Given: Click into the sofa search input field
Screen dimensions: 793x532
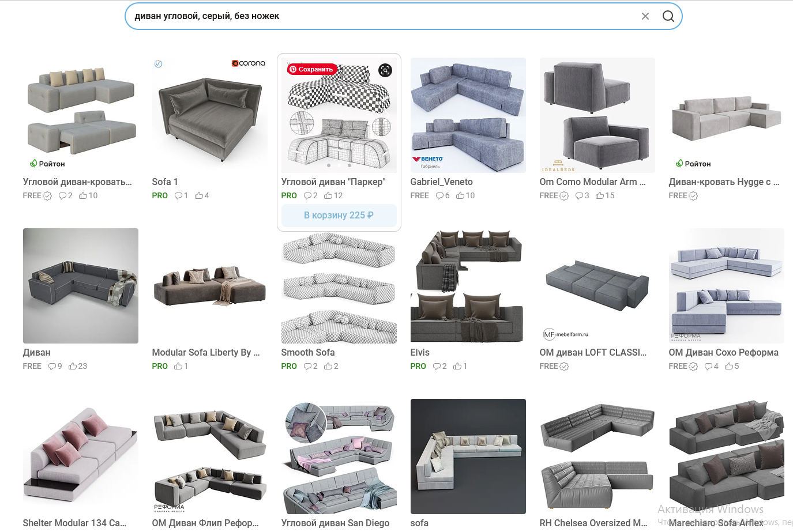Looking at the screenshot, I should (381, 16).
